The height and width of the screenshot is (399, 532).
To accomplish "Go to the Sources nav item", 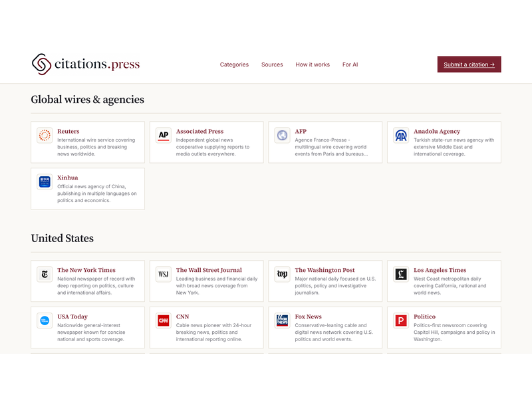I will [x=272, y=65].
